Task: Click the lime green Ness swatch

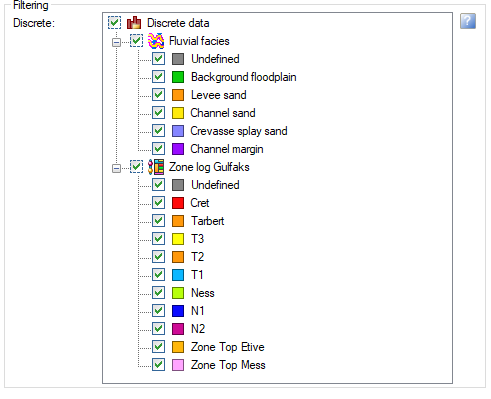Action: coord(178,293)
